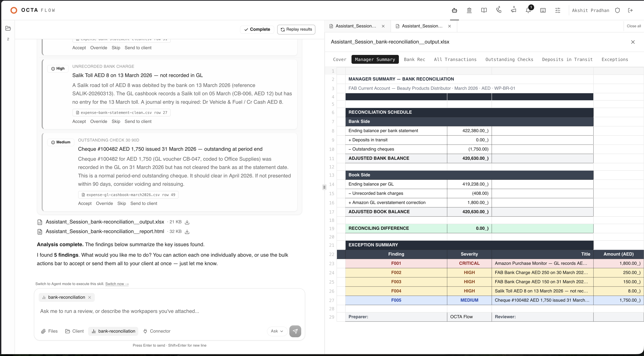
Task: Override the Salik Toll finding
Action: click(99, 121)
